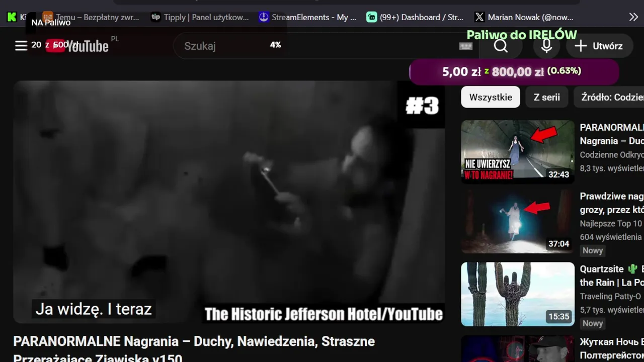644x362 pixels.
Task: Click the main video title PARANORMALNE Nagrania
Action: click(194, 350)
